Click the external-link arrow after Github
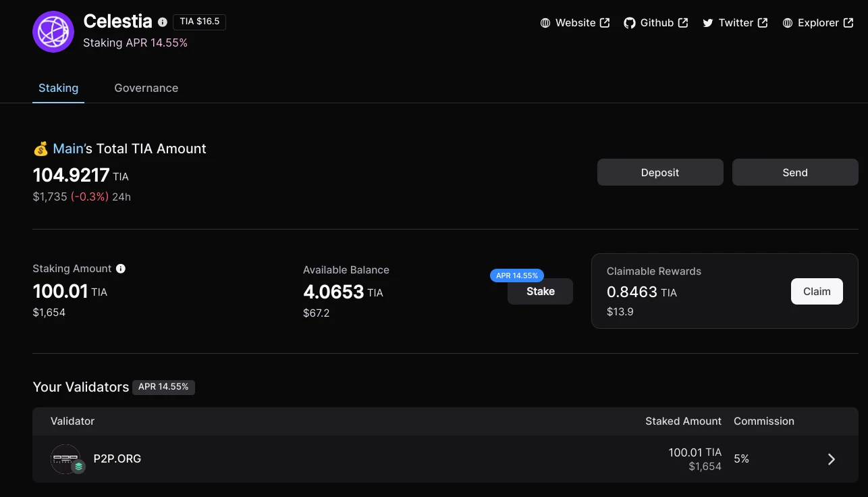 [683, 23]
